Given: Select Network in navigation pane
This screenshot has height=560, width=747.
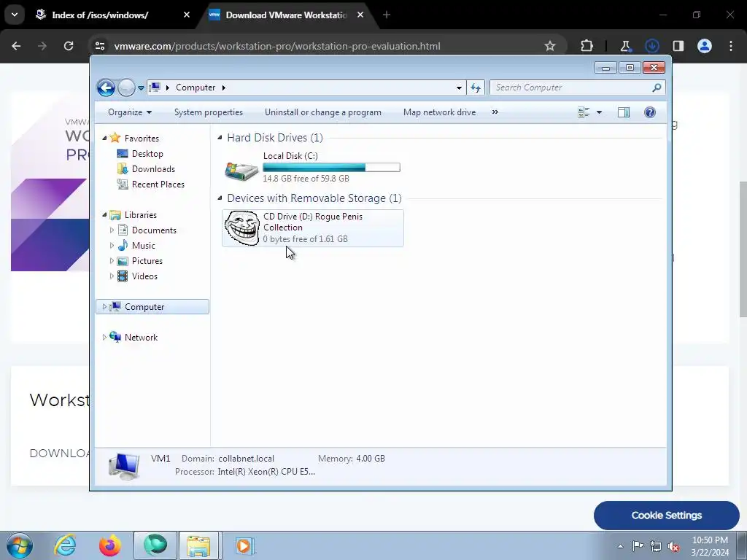Looking at the screenshot, I should point(141,337).
